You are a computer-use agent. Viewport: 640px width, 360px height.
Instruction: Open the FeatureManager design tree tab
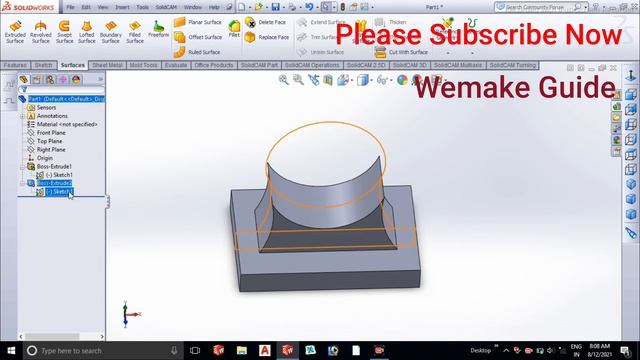coord(24,80)
